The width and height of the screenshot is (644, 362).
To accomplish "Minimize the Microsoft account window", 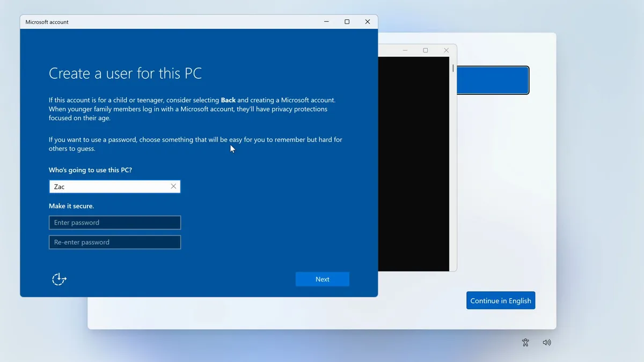I will click(326, 21).
